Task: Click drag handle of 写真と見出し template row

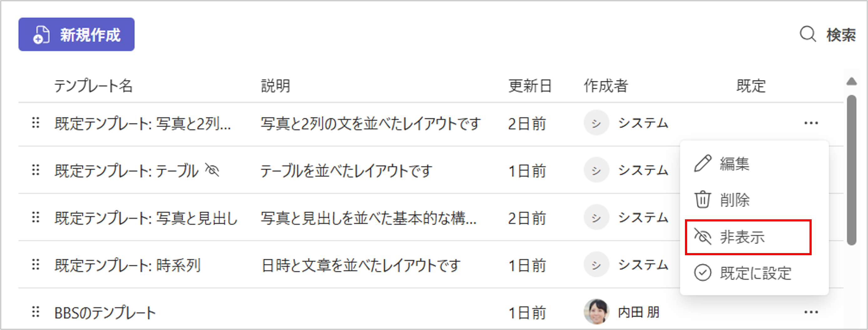Action: (36, 217)
